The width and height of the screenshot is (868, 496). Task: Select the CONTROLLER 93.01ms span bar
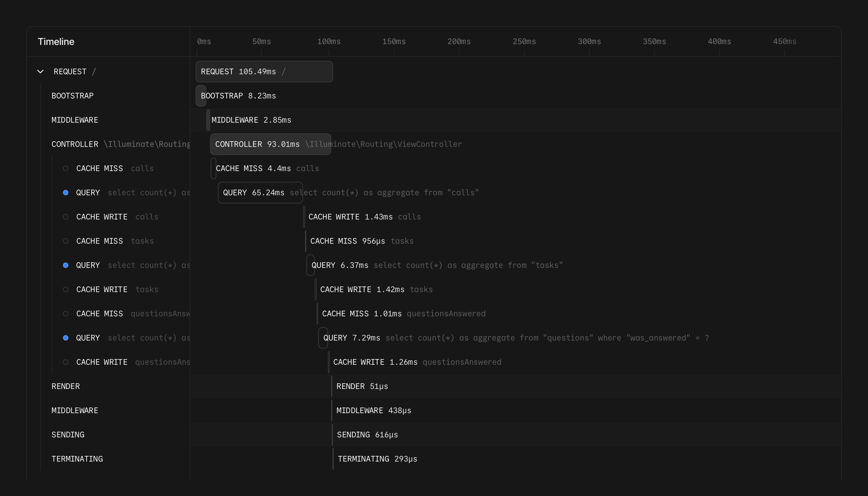pos(270,144)
